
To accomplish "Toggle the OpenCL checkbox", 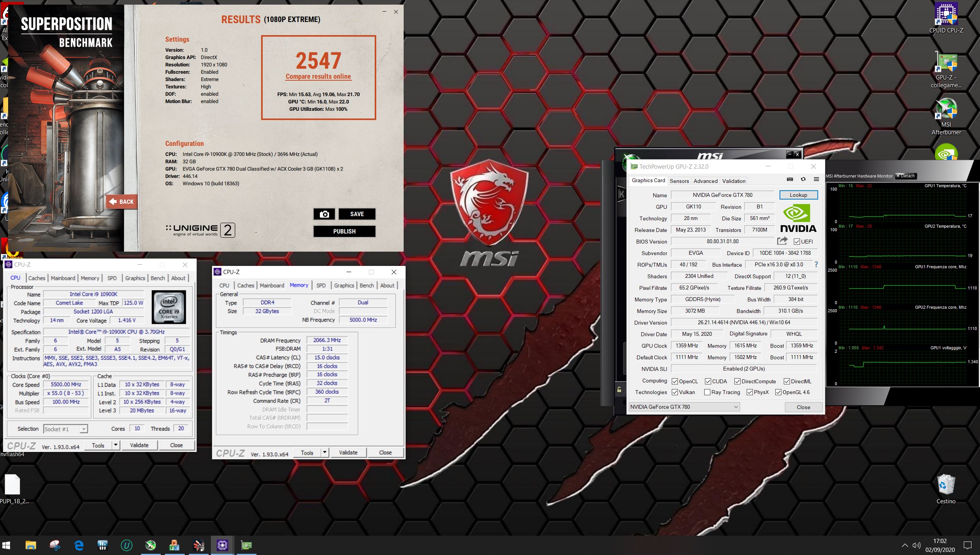I will click(x=675, y=381).
